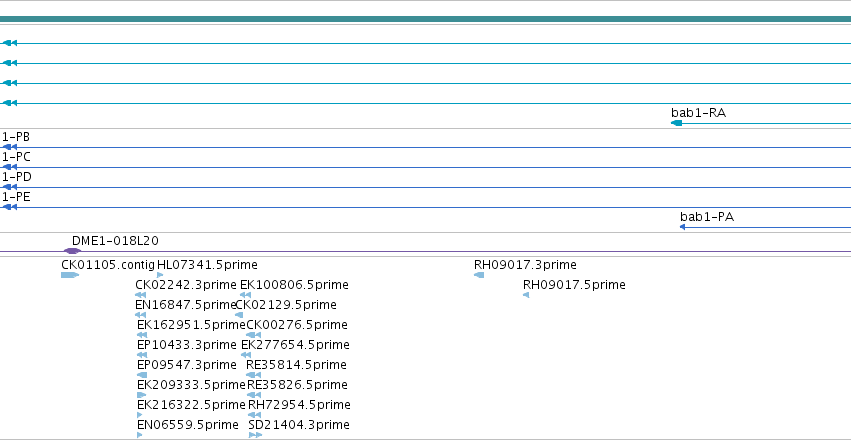Click the RH72954.5prime EST label
Image resolution: width=851 pixels, height=440 pixels.
(x=299, y=405)
